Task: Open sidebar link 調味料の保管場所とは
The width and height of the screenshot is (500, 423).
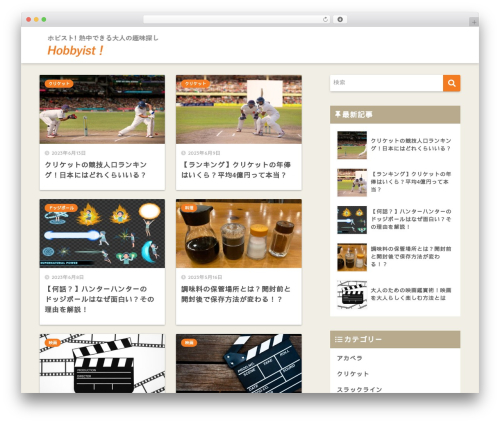Action: point(411,256)
